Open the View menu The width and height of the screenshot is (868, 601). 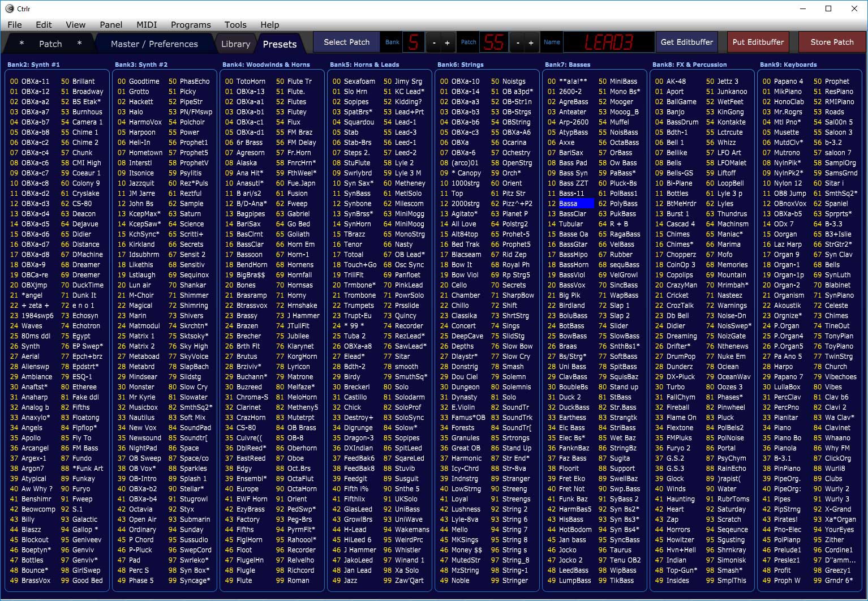75,25
